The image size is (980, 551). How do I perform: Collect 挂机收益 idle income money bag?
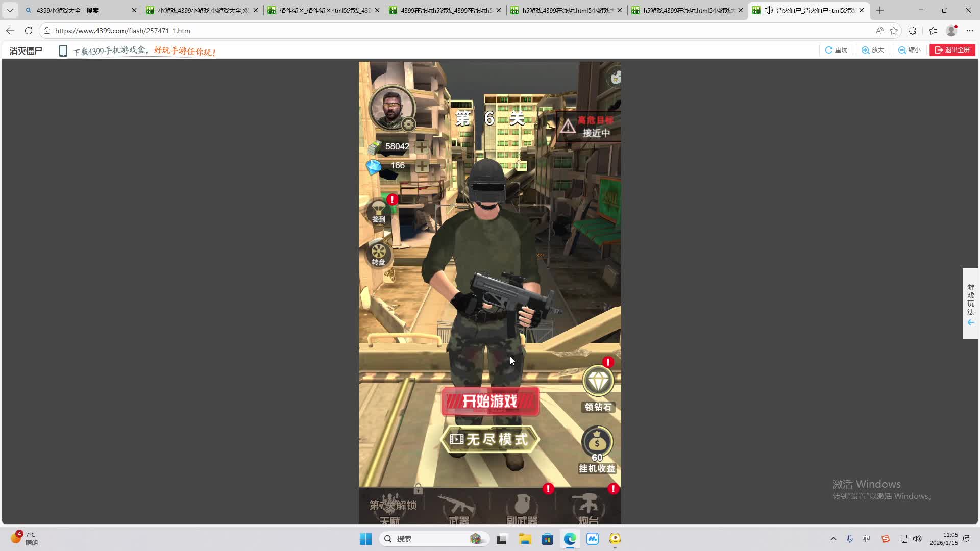tap(597, 443)
